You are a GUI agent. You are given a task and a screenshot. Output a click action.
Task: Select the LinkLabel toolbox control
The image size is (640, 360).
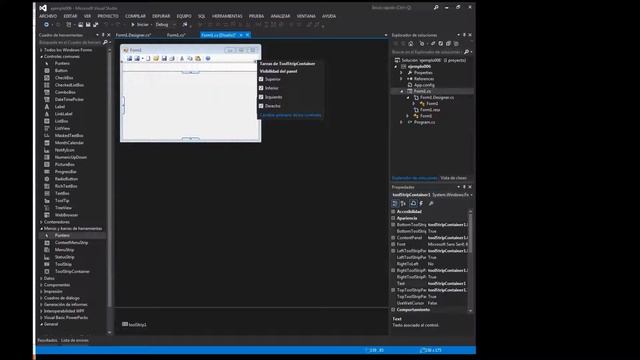(x=63, y=114)
